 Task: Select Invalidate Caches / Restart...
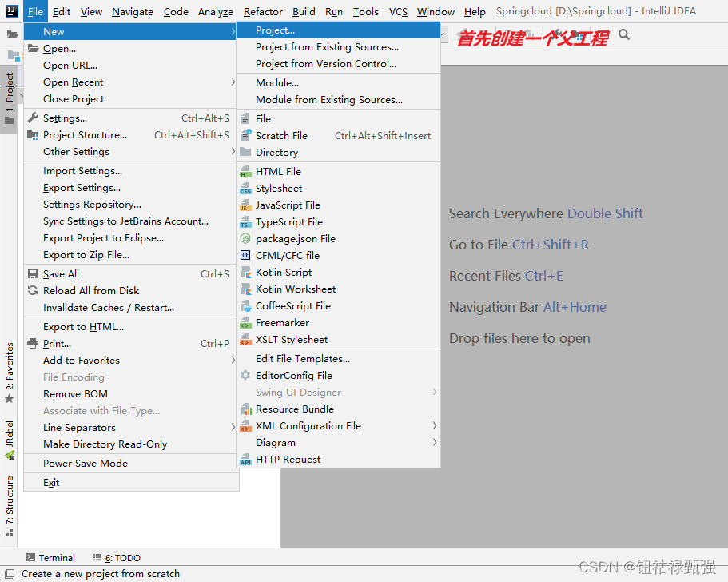pos(130,308)
